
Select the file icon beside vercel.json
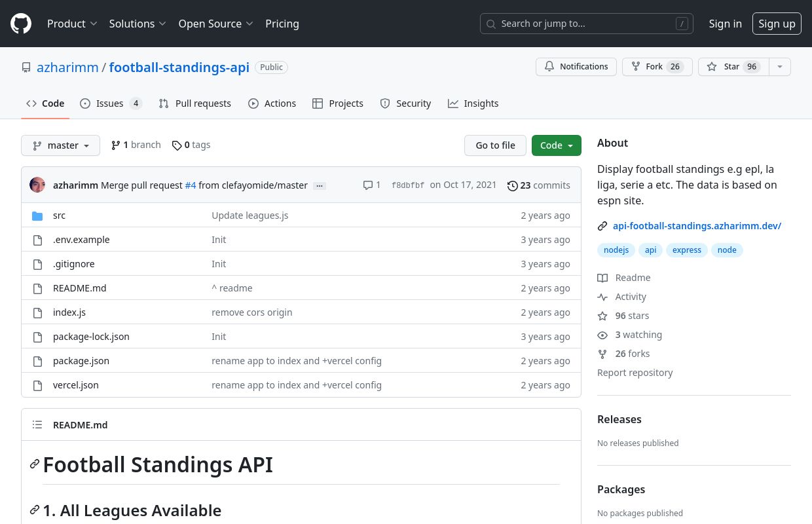tap(37, 385)
